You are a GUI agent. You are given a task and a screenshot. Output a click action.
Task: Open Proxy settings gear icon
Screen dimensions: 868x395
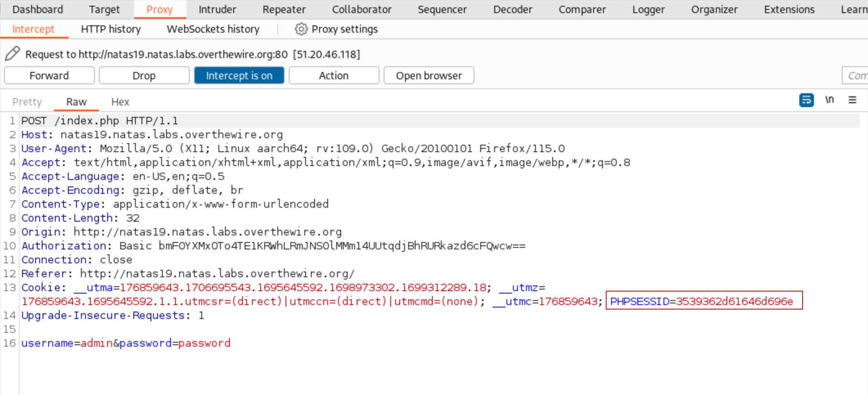(301, 29)
